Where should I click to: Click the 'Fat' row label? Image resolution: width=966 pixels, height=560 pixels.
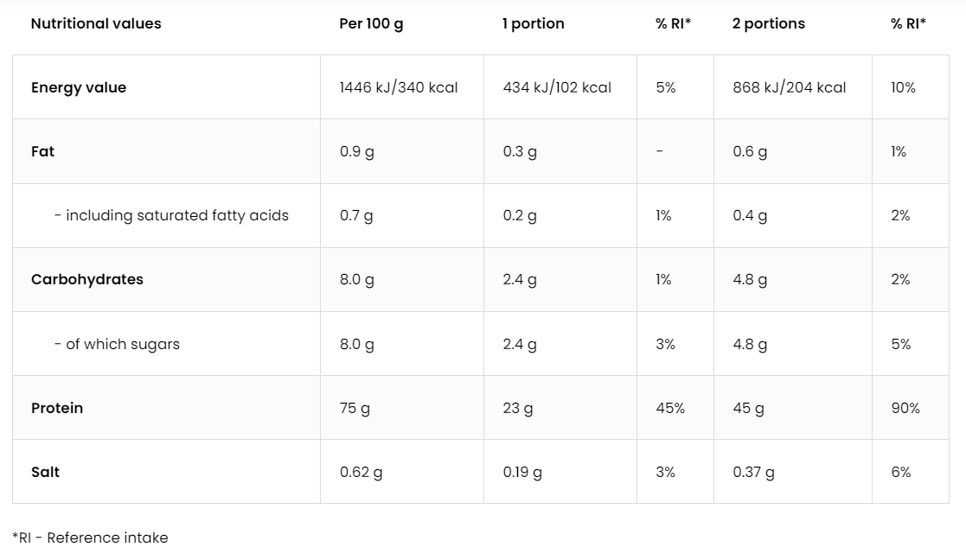tap(42, 151)
